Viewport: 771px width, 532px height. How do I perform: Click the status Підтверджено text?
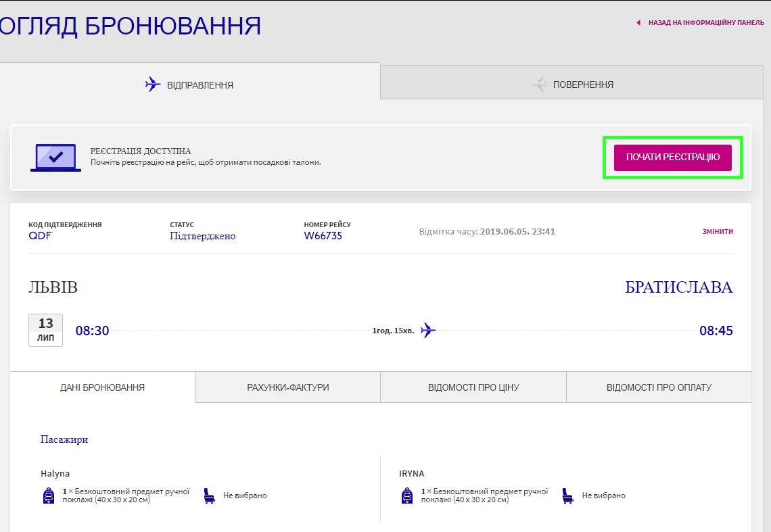(x=203, y=236)
